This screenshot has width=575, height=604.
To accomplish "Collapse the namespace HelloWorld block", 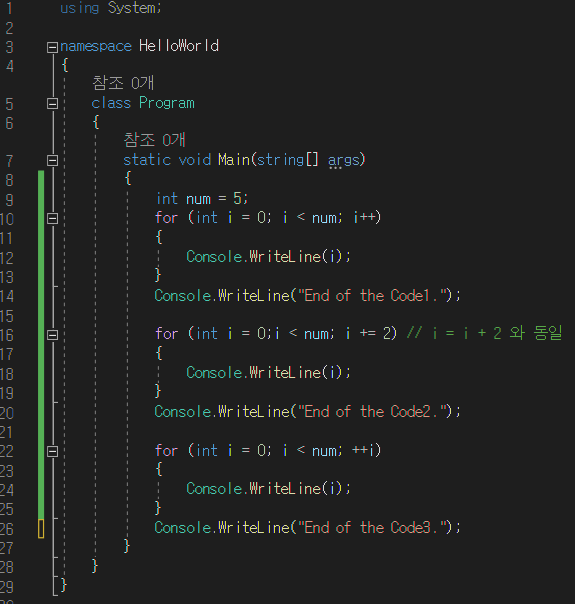I will tap(52, 47).
